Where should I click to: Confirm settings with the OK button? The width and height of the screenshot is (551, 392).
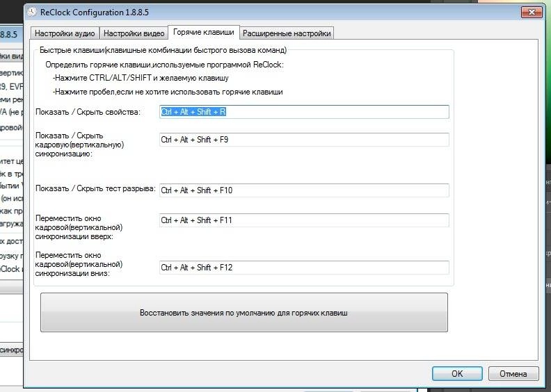457,374
